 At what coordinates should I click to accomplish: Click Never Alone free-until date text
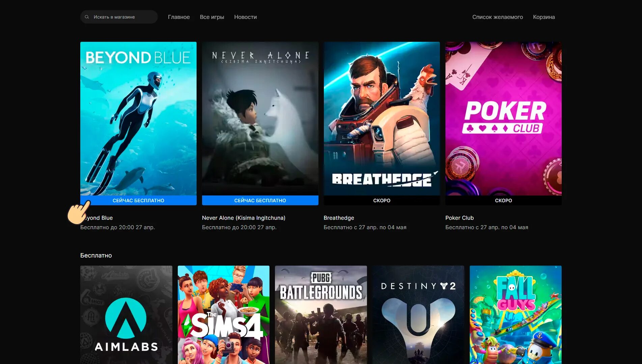coord(239,227)
